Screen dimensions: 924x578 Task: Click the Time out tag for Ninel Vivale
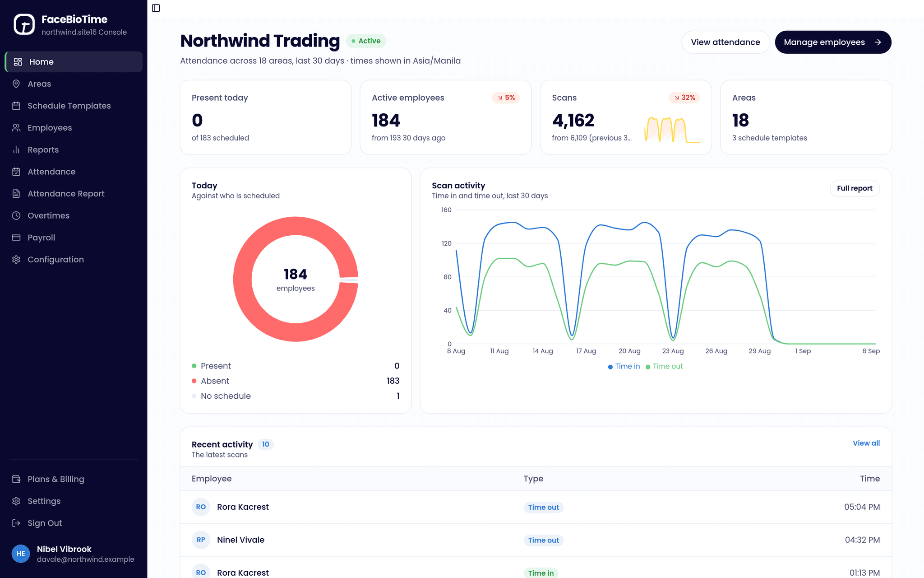click(x=543, y=540)
